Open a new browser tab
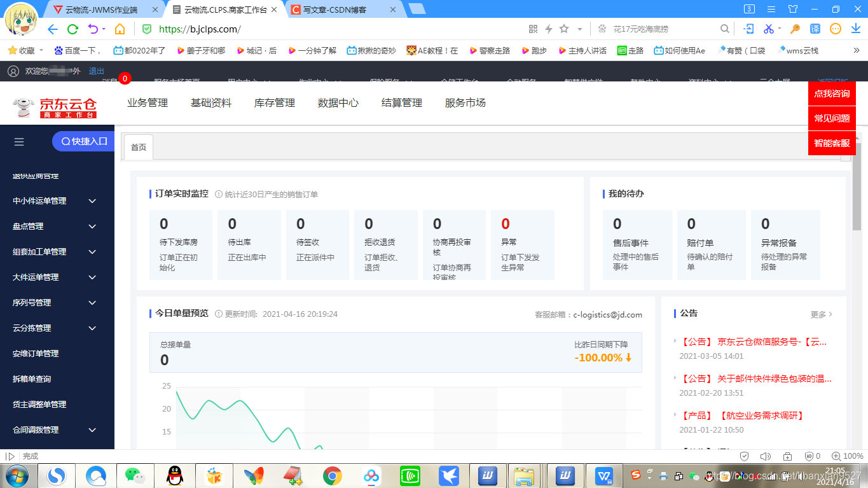 pyautogui.click(x=417, y=9)
